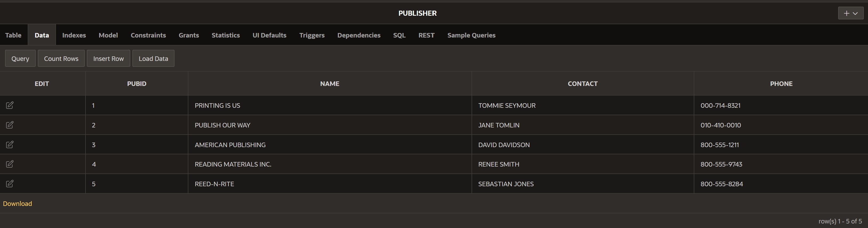Click phone number 010-410-0010
Viewport: 868px width, 228px height.
721,125
